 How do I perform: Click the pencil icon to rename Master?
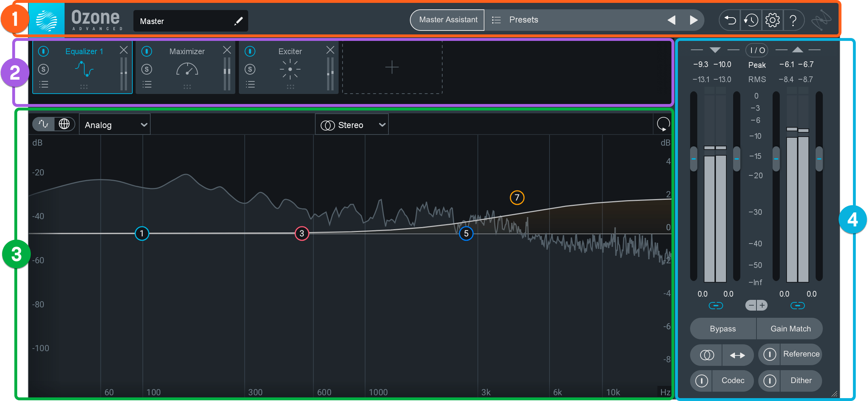point(238,21)
